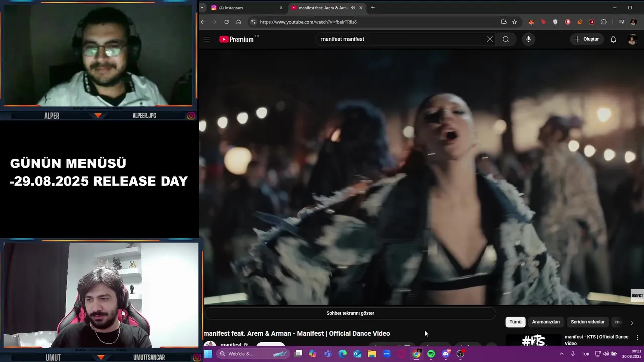
Task: Open the Patreon-style red circle extension
Action: click(568, 22)
